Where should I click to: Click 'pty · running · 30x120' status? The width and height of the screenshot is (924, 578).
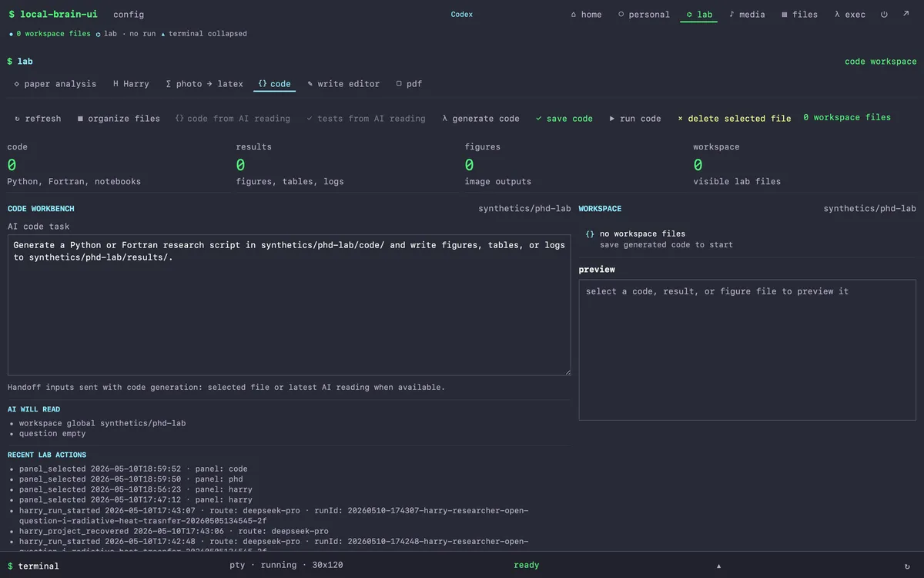(286, 565)
